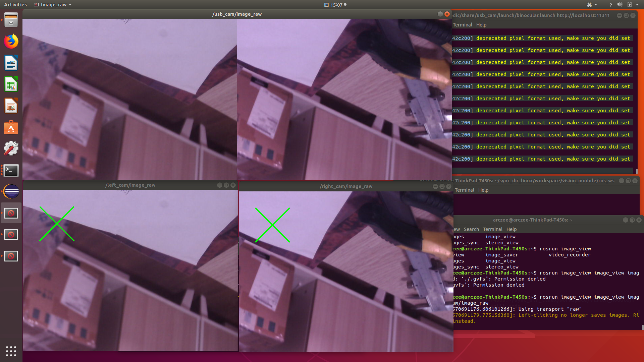Open the volume indicator in top bar
644x362 pixels.
pyautogui.click(x=620, y=5)
